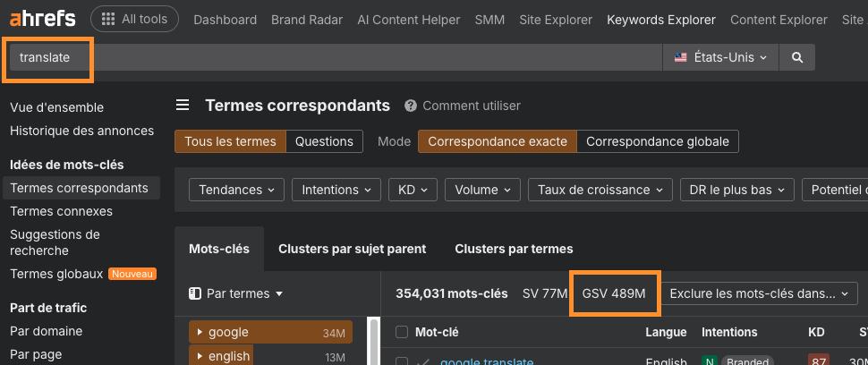The height and width of the screenshot is (365, 868).
Task: Open the KD filter dropdown
Action: [413, 190]
